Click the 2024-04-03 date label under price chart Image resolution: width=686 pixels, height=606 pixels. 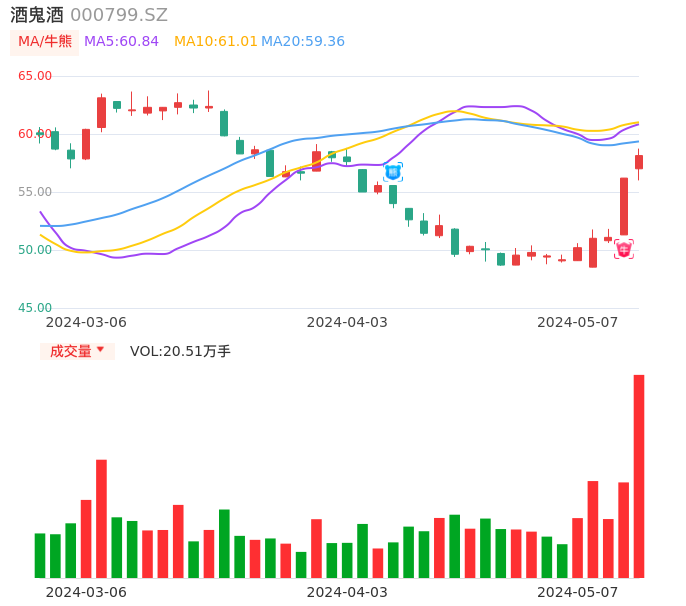pos(347,322)
